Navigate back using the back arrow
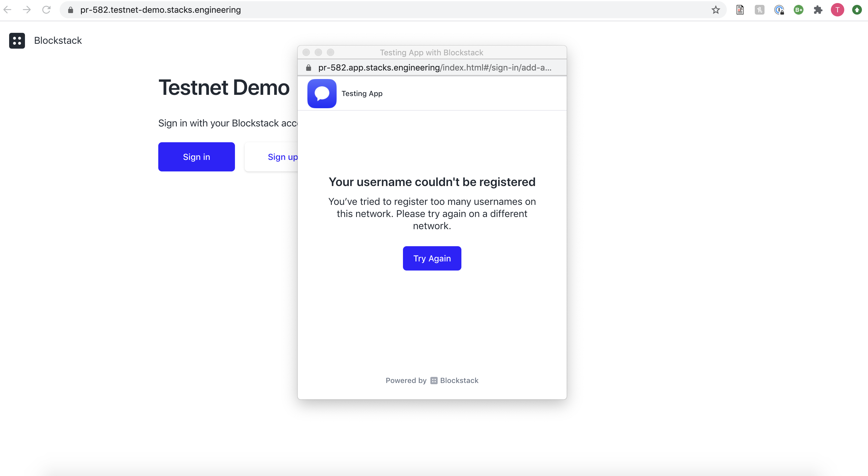 pyautogui.click(x=7, y=10)
